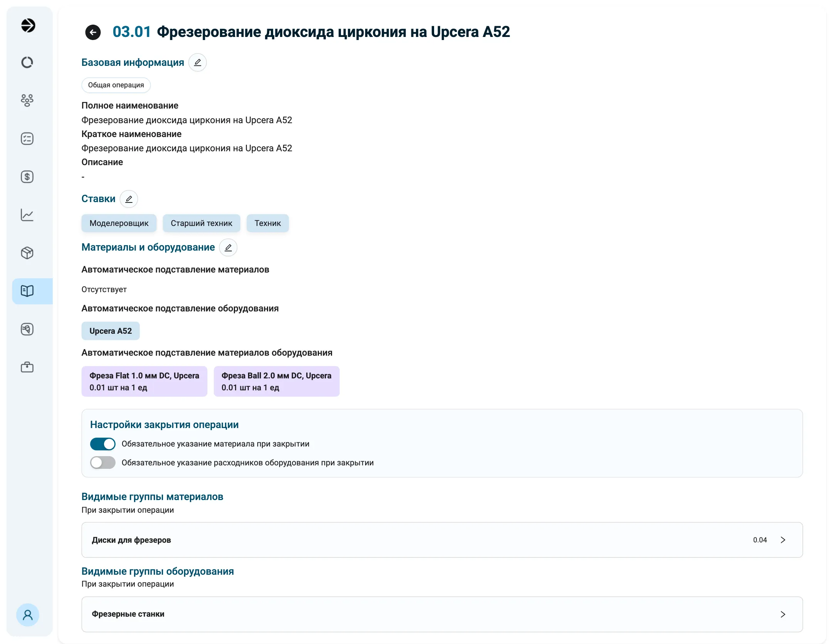Screen dimensions: 832x644
Task: Click the app logo at sidebar top
Action: pyautogui.click(x=28, y=25)
